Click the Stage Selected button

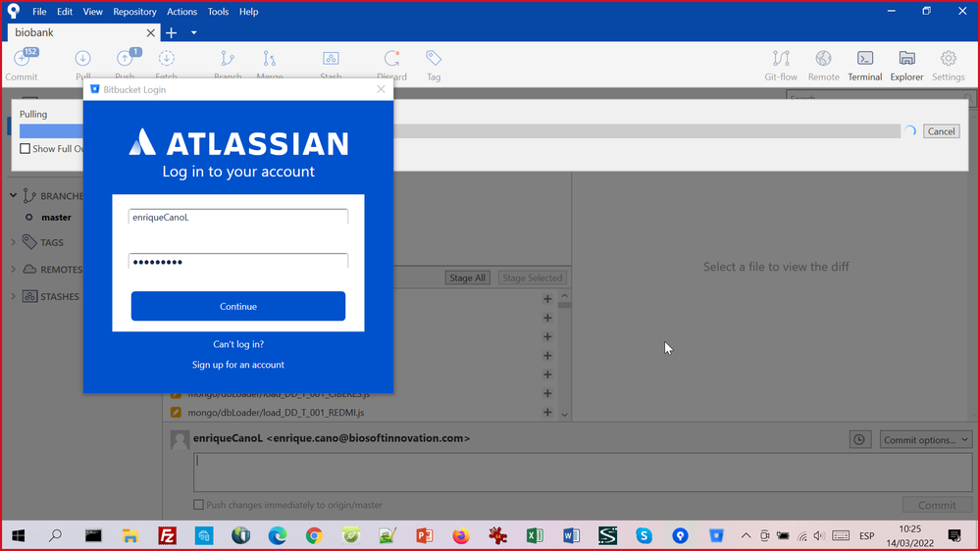click(533, 278)
